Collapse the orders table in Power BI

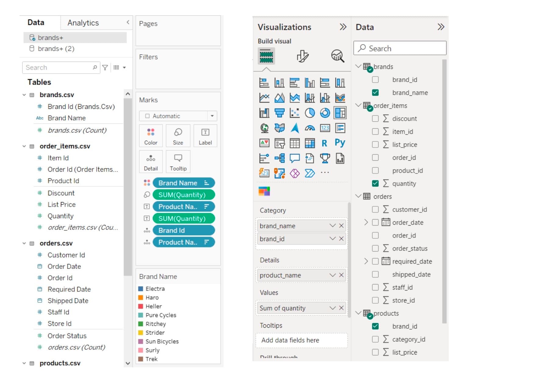point(358,196)
